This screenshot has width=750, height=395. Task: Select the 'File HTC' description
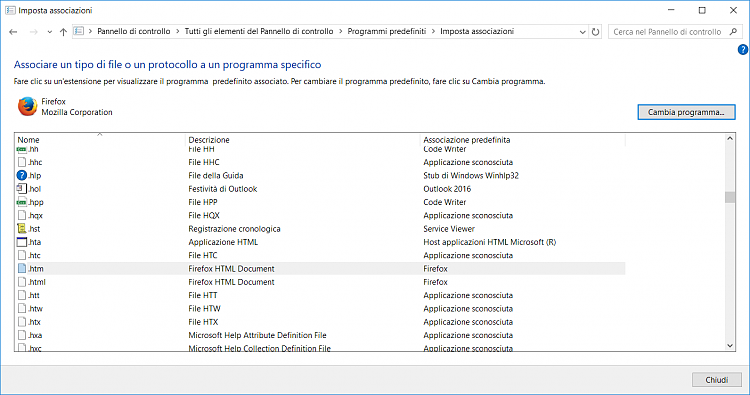[x=203, y=255]
